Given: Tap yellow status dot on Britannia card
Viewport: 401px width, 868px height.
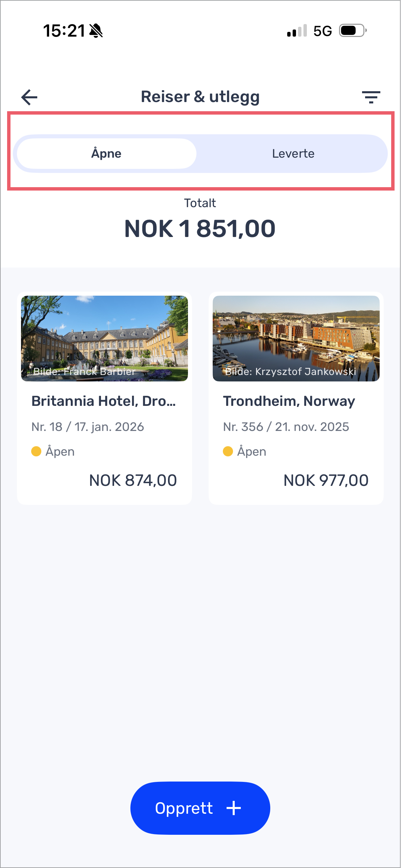Looking at the screenshot, I should point(36,451).
